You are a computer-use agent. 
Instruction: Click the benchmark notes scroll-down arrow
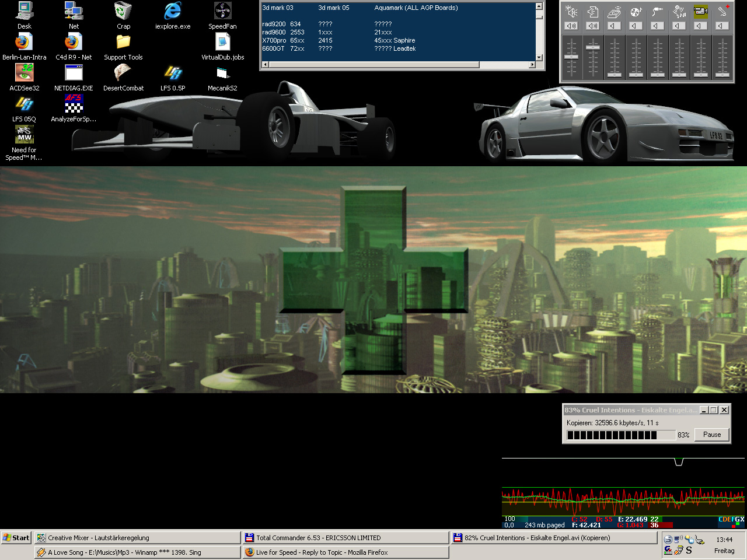point(539,57)
